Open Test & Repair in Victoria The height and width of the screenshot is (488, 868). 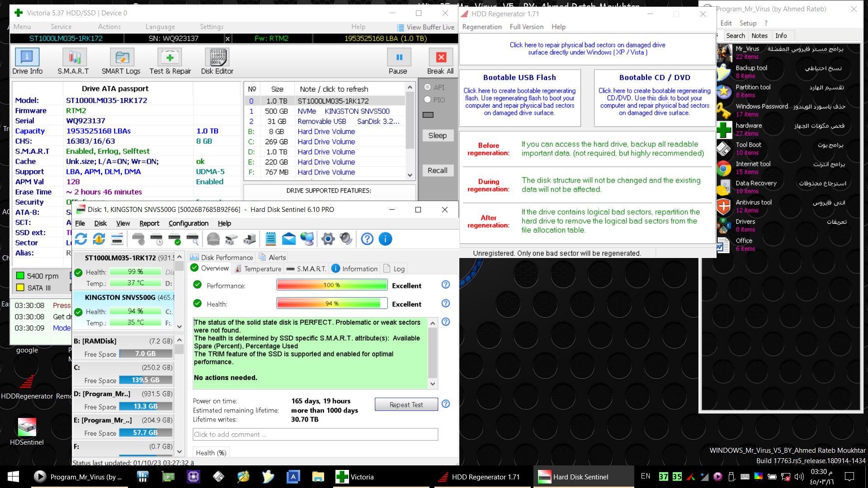[170, 61]
